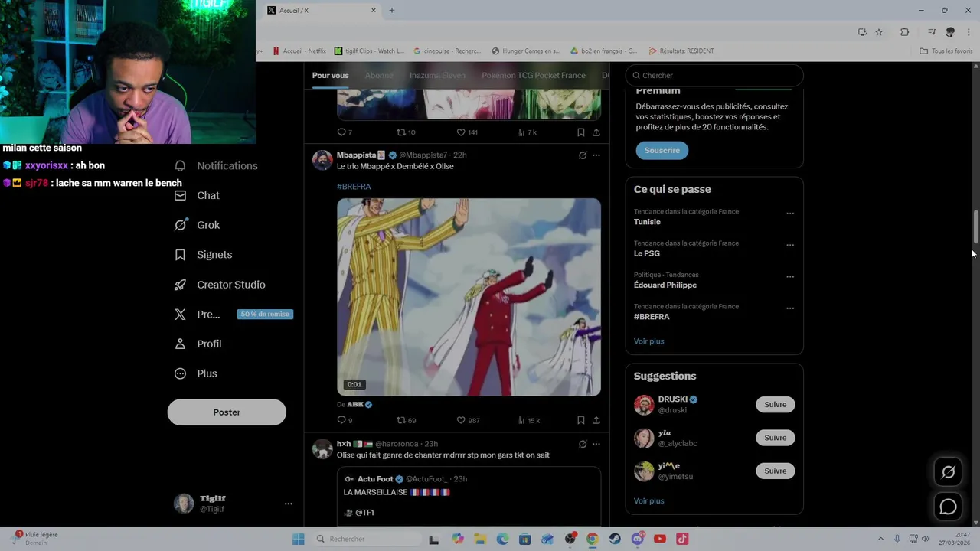
Task: Share the Mbappista tweet
Action: 596,420
